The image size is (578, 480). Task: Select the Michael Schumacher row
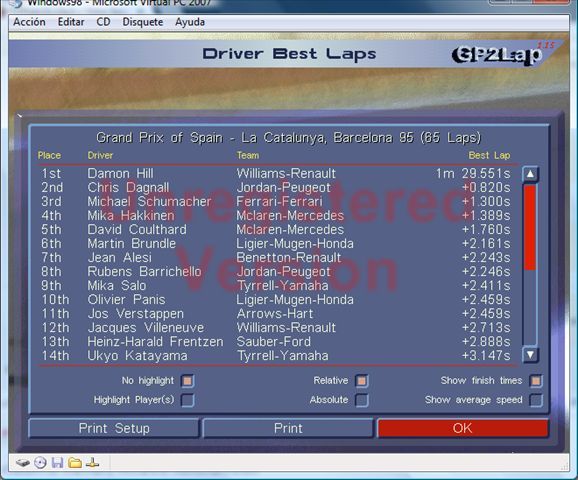[x=276, y=201]
